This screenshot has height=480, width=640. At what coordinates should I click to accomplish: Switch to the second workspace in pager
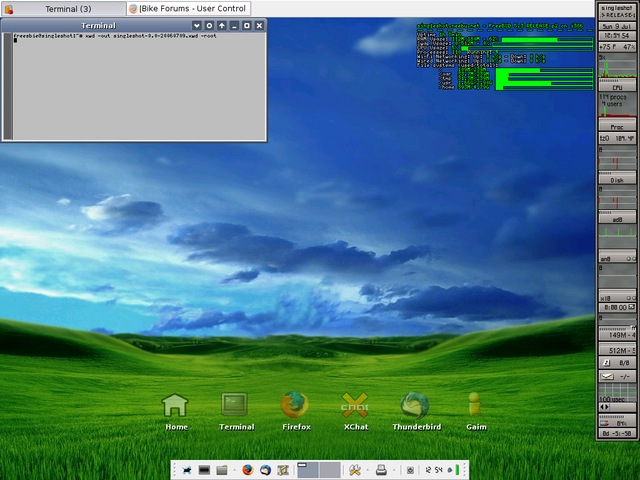(x=330, y=470)
